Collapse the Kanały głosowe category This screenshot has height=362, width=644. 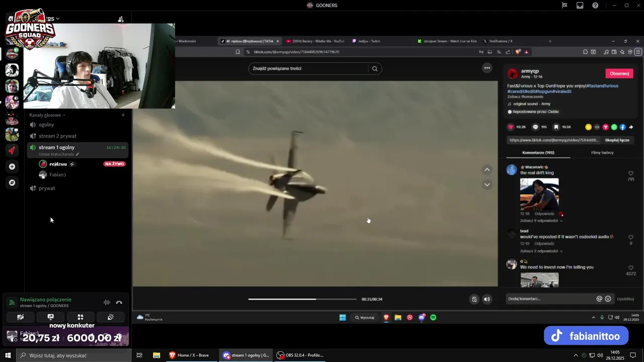[x=47, y=115]
